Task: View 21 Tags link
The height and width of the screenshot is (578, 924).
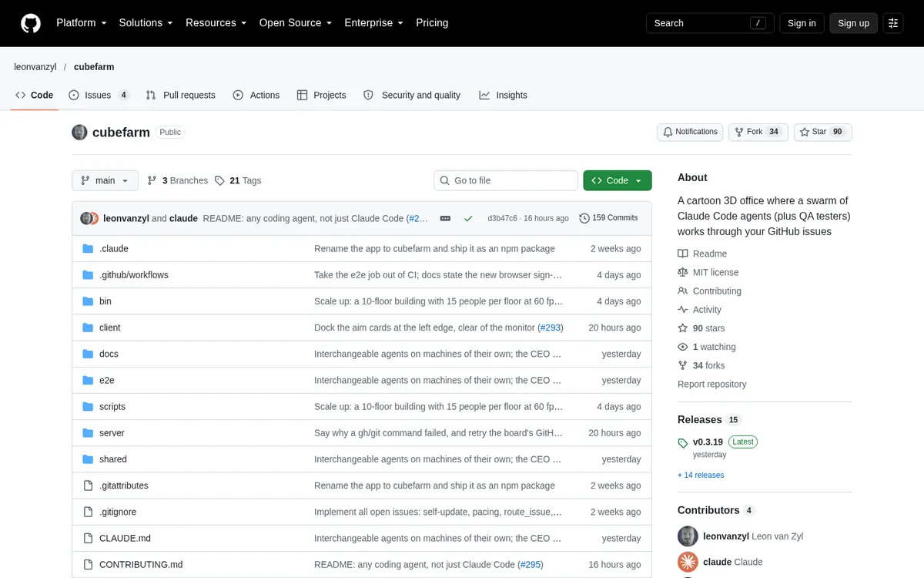Action: pyautogui.click(x=238, y=180)
